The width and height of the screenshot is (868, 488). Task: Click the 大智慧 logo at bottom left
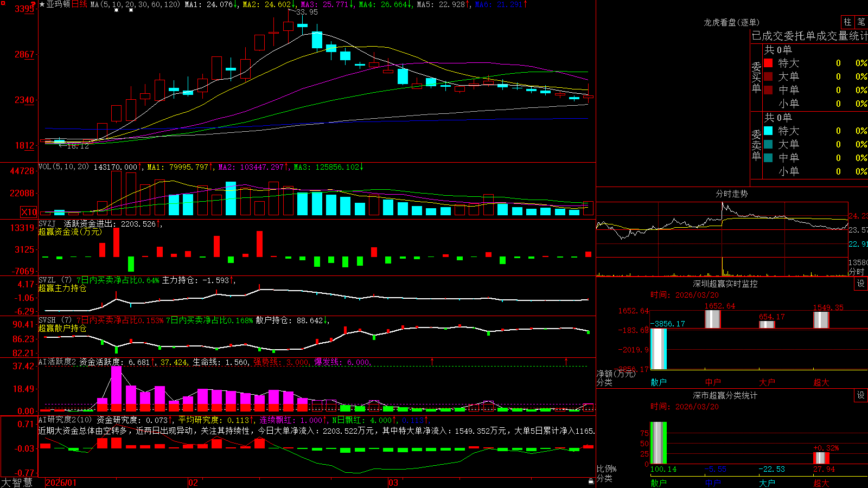pos(17,483)
